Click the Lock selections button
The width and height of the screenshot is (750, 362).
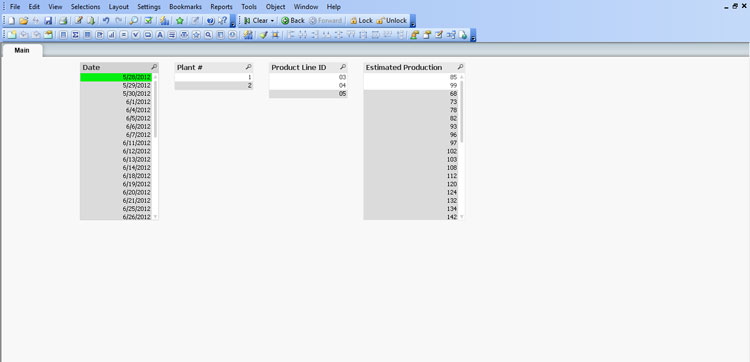click(361, 21)
